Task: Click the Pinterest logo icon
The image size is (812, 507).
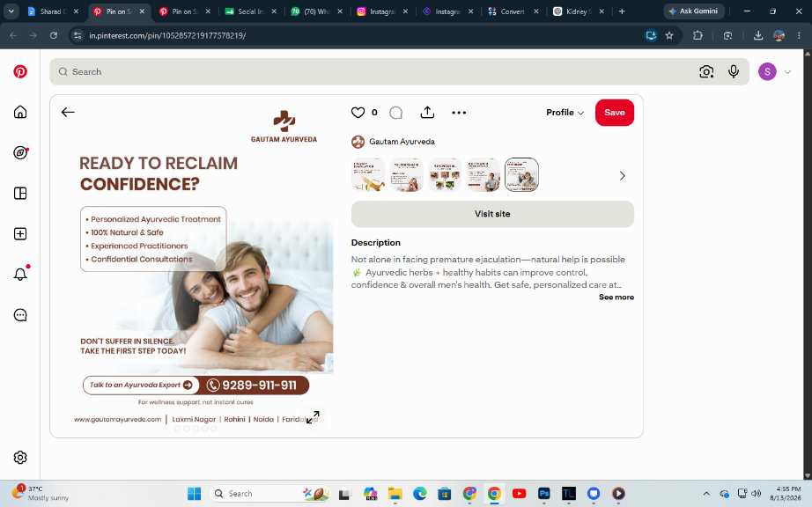Action: coord(20,71)
